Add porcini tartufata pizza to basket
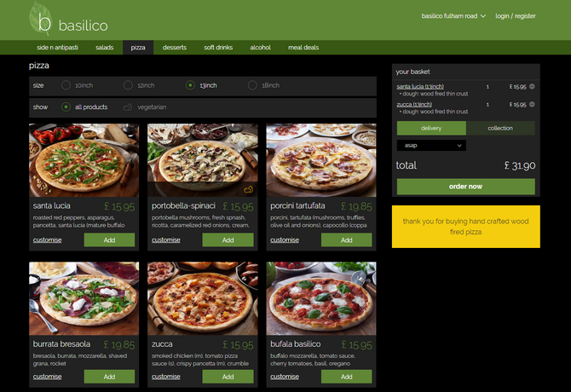Image resolution: width=571 pixels, height=392 pixels. tap(346, 239)
